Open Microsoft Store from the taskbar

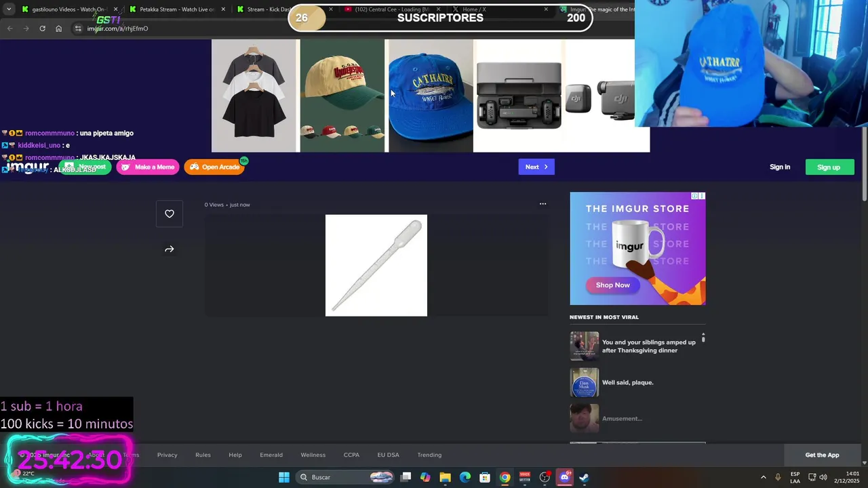coord(485,477)
